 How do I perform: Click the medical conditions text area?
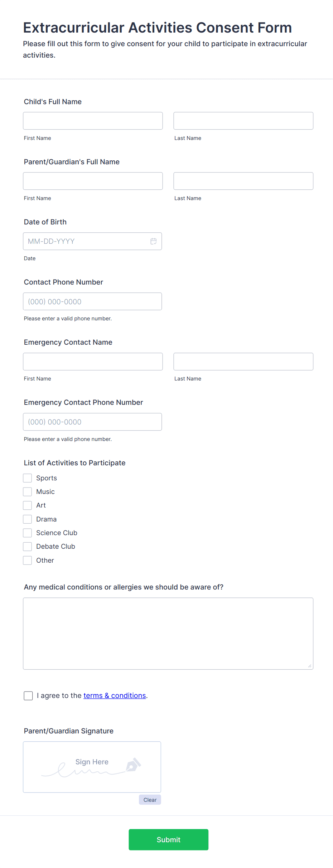tap(168, 633)
